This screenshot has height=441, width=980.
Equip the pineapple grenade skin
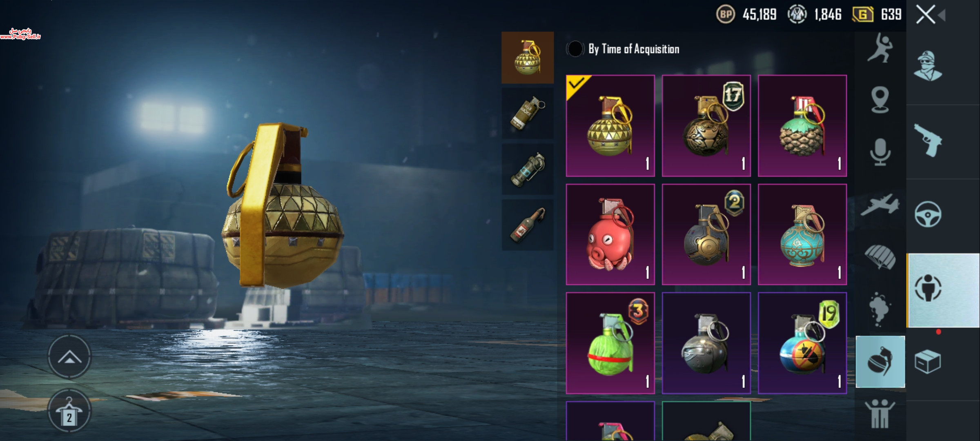pyautogui.click(x=802, y=126)
